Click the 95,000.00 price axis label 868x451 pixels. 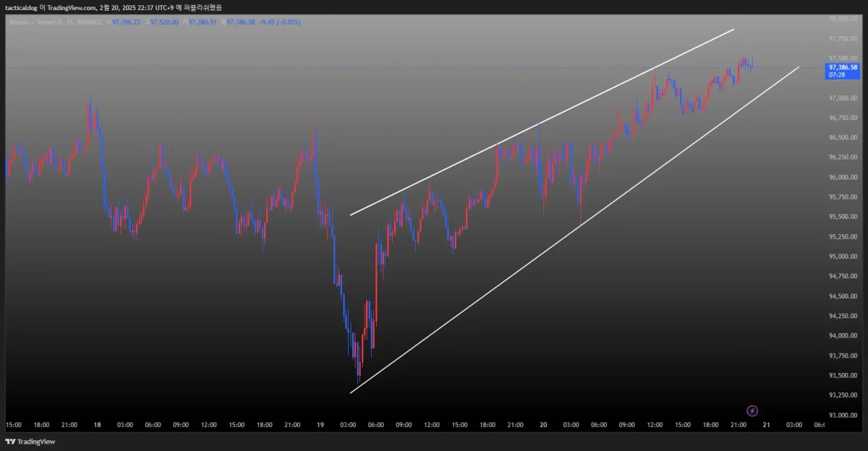843,257
